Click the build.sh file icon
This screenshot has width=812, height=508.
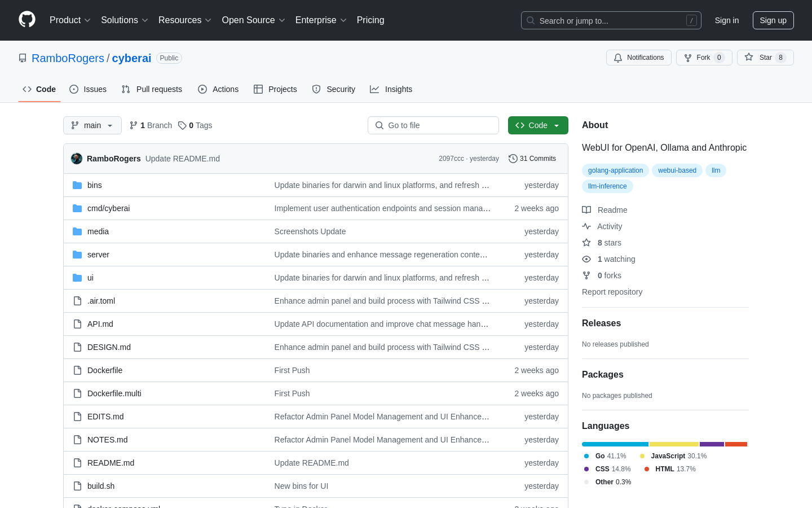click(77, 486)
